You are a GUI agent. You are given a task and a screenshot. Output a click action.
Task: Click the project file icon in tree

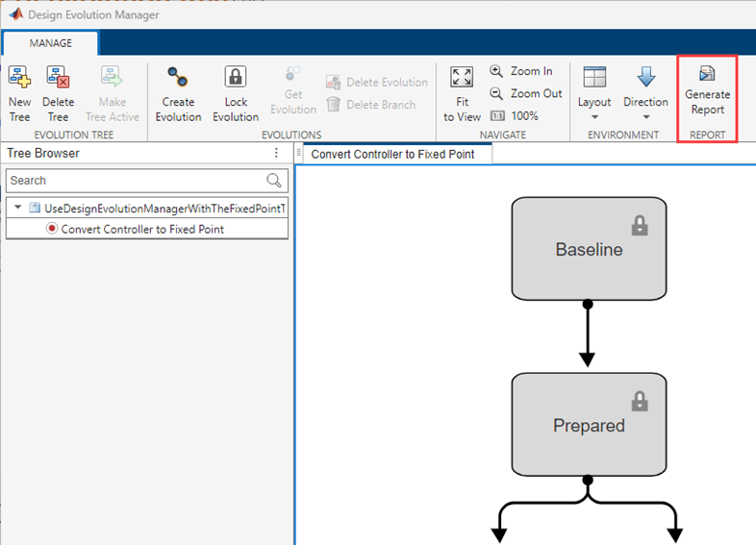coord(35,209)
